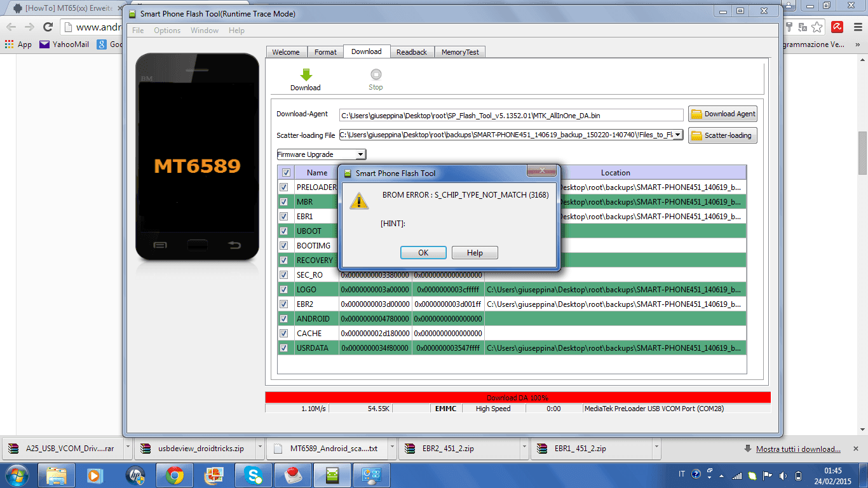Open the Options menu
Image resolution: width=868 pixels, height=488 pixels.
point(167,30)
